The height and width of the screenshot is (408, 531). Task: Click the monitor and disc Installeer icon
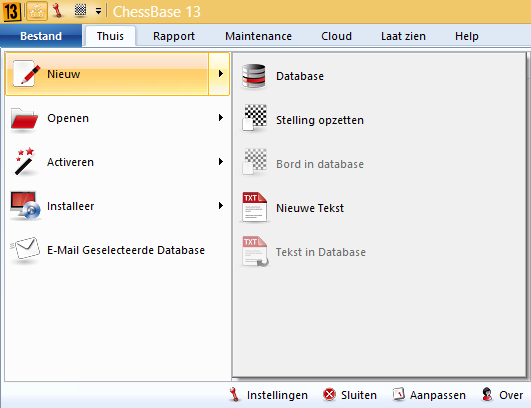(x=25, y=206)
